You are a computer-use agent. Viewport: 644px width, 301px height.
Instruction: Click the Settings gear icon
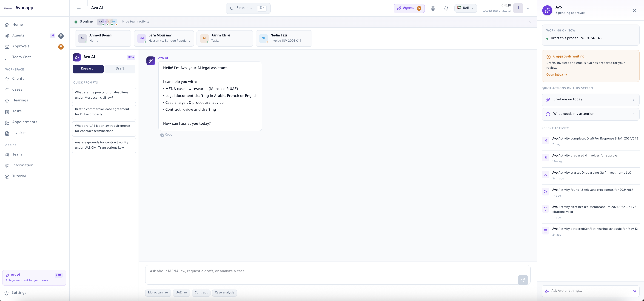click(x=7, y=293)
